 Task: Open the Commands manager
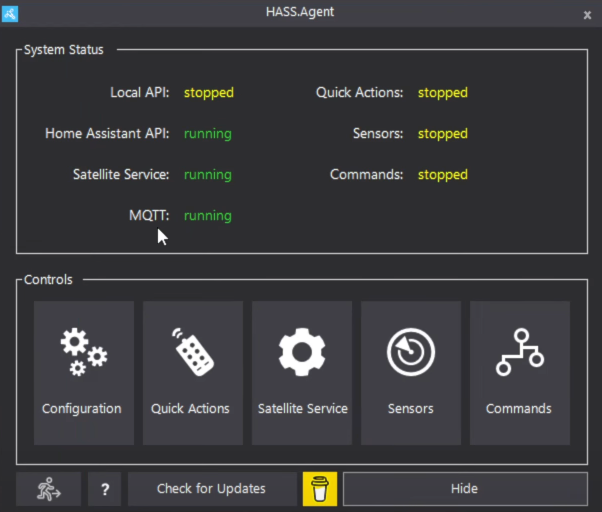[520, 373]
